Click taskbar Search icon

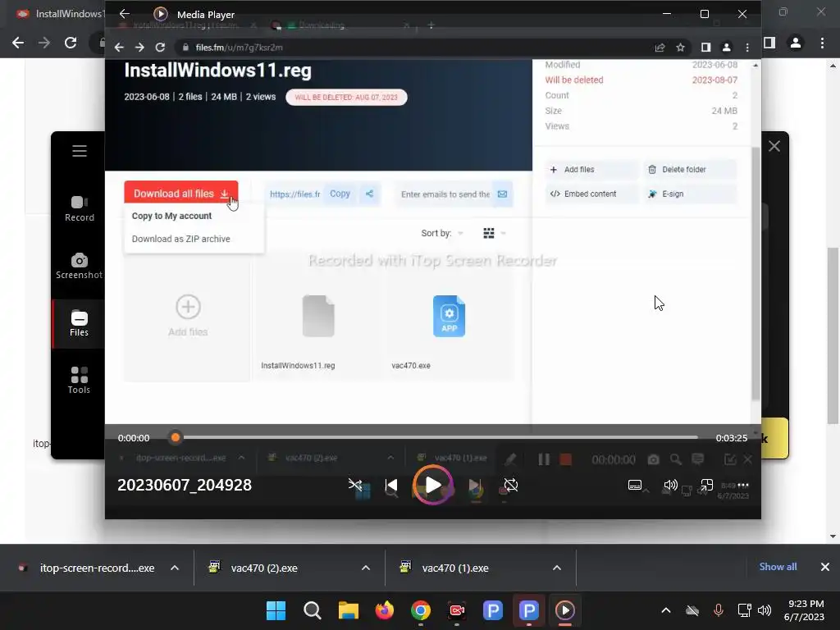click(312, 610)
